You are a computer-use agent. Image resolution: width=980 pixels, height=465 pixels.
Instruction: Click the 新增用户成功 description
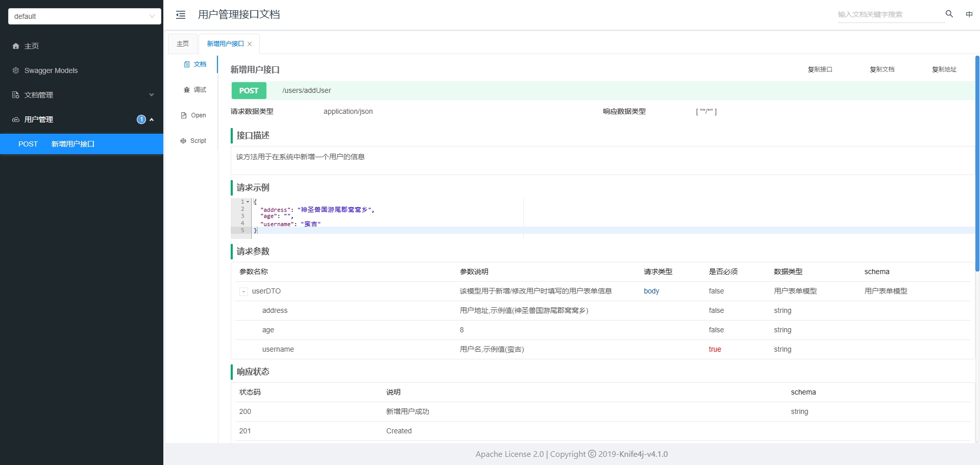pyautogui.click(x=408, y=411)
